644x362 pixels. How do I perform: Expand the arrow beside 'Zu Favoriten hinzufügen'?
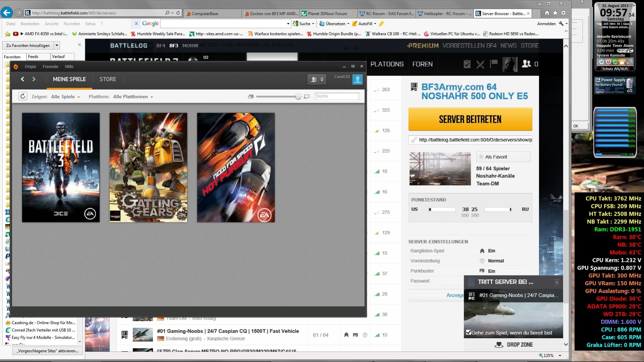[x=57, y=45]
